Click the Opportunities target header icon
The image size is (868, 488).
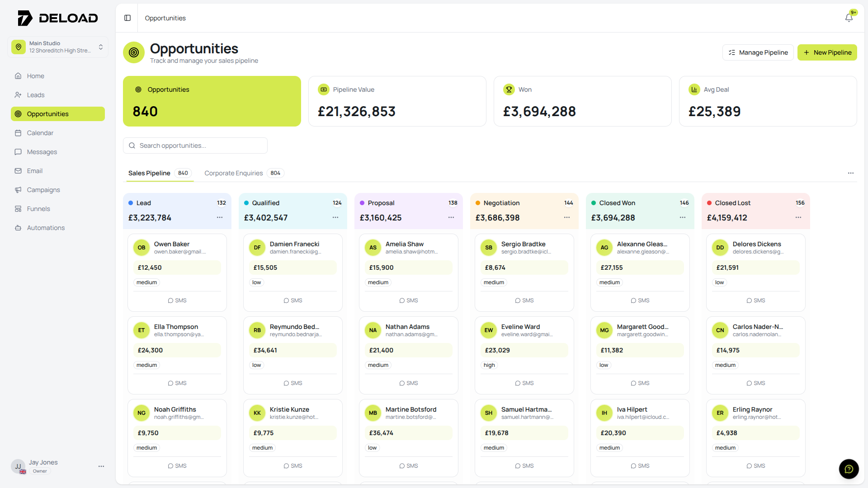coord(134,52)
